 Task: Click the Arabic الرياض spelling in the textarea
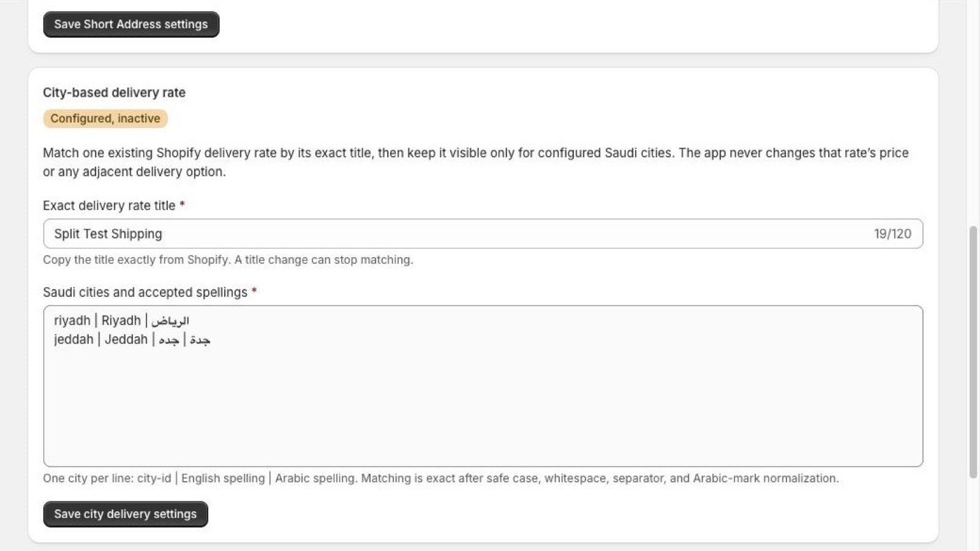tap(170, 321)
